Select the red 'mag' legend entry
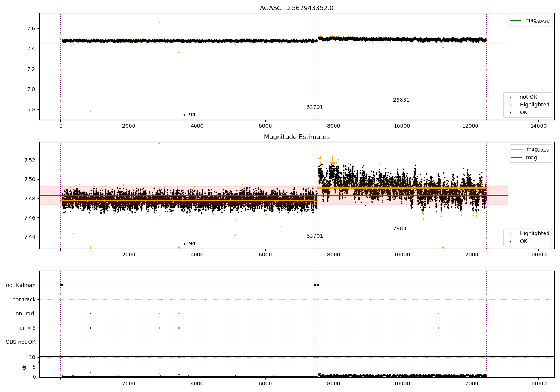 tap(524, 158)
